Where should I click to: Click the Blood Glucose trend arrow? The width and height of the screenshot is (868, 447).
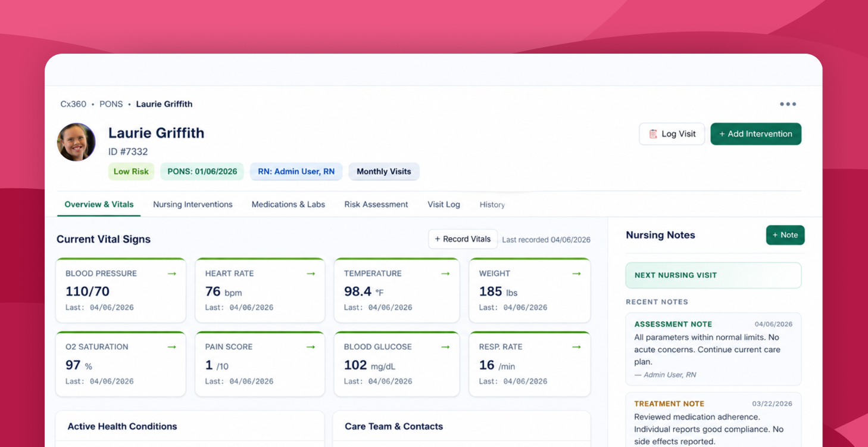point(445,347)
